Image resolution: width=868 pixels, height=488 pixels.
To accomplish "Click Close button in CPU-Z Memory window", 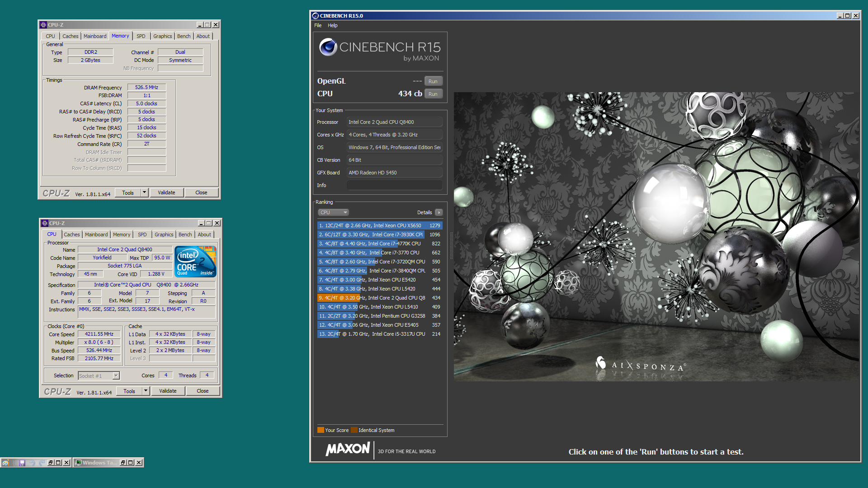I will click(201, 192).
